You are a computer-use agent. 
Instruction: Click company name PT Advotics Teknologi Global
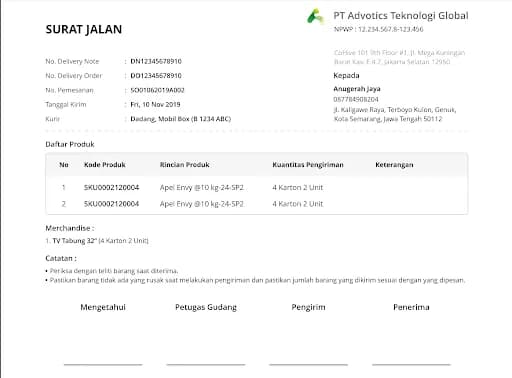click(x=401, y=16)
